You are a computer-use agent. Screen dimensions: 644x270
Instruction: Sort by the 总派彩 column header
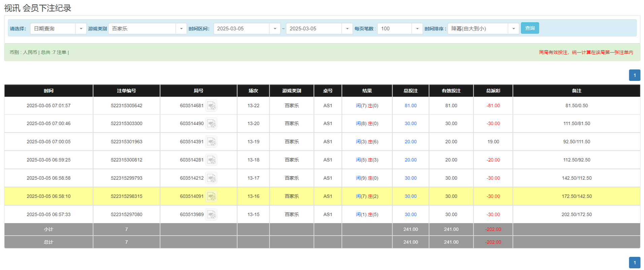[x=493, y=91]
